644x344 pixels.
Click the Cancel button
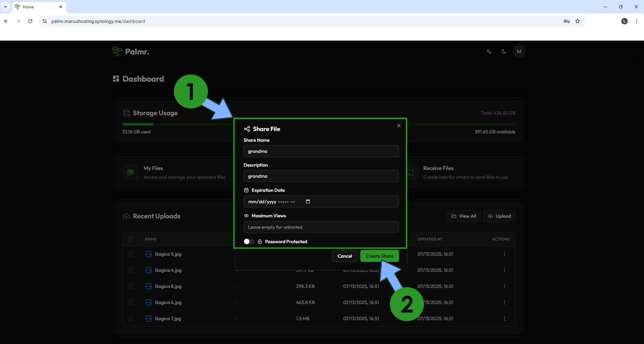pos(345,256)
